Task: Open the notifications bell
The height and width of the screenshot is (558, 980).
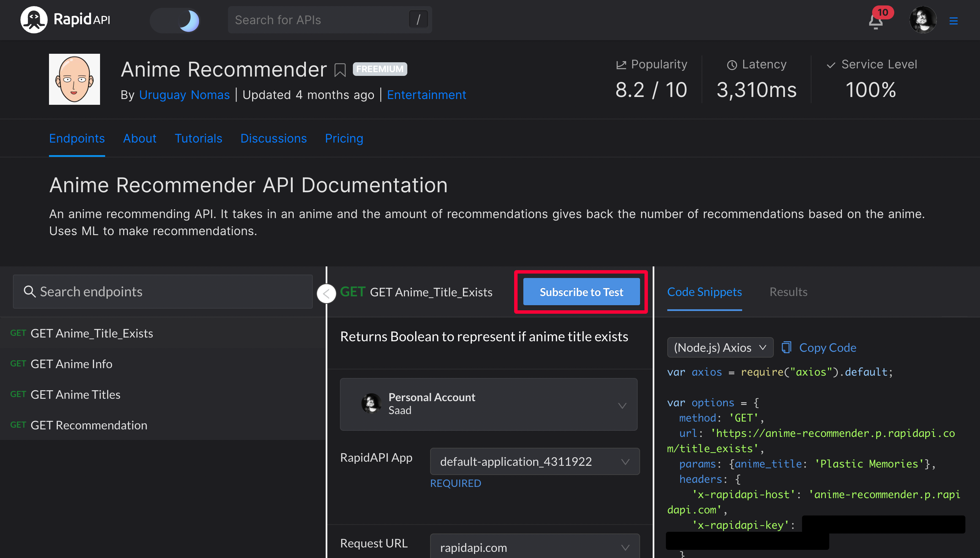Action: coord(876,22)
